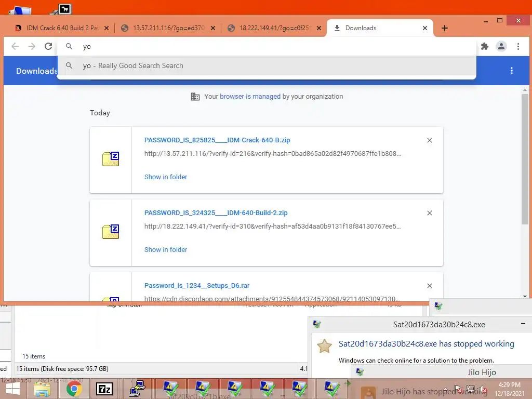This screenshot has height=399, width=532.
Task: Open the Windows Start button
Action: click(x=13, y=389)
